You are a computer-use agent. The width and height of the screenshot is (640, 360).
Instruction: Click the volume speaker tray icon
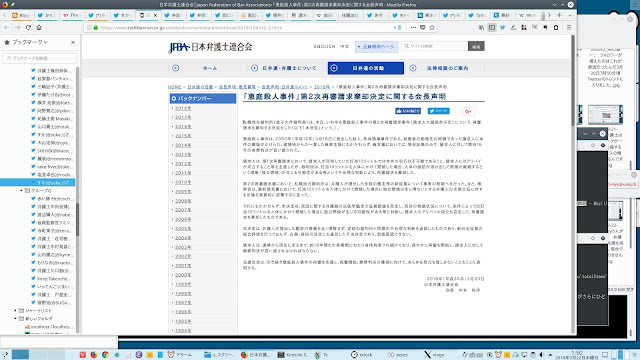[x=542, y=355]
